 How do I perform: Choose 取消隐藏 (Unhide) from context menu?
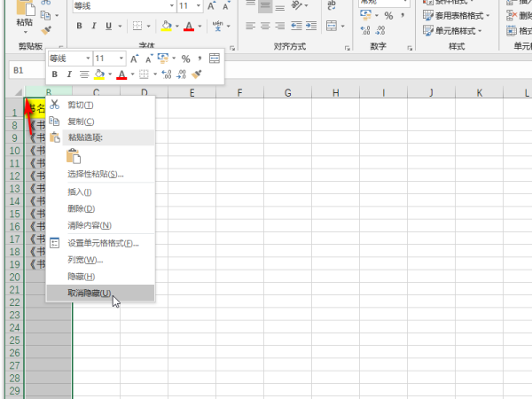point(90,293)
